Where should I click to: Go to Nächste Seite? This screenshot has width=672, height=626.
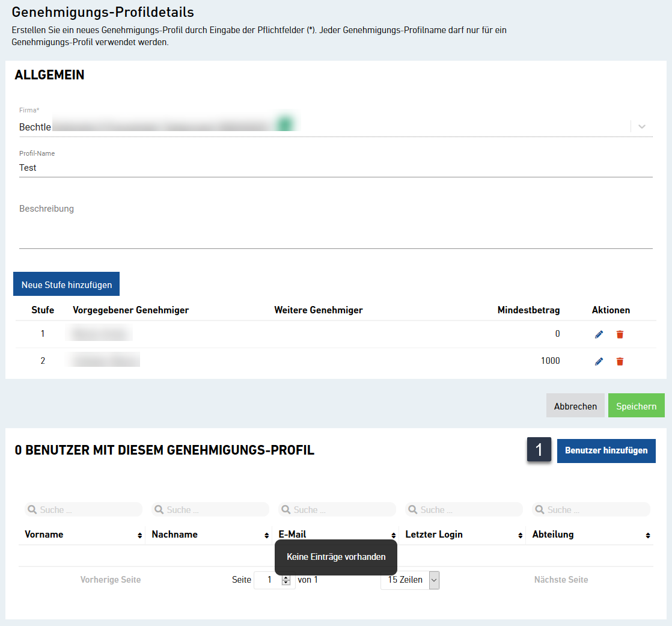(561, 579)
